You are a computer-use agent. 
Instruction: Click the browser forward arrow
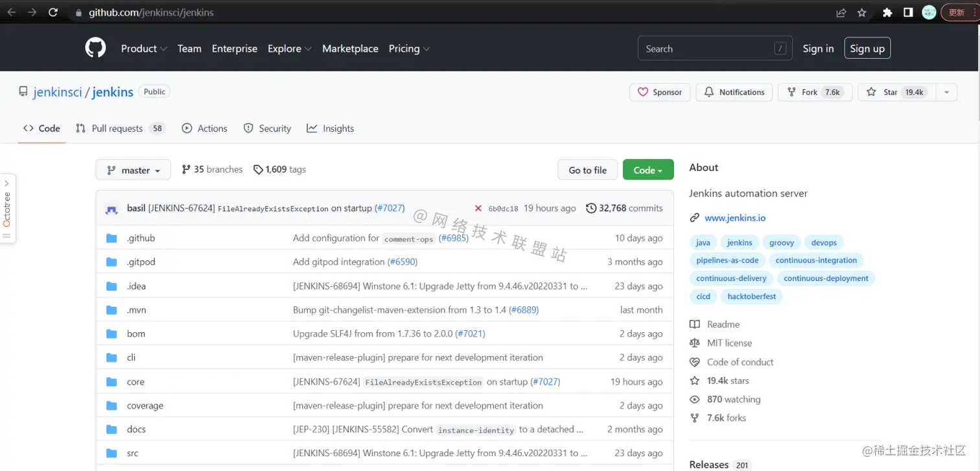32,12
